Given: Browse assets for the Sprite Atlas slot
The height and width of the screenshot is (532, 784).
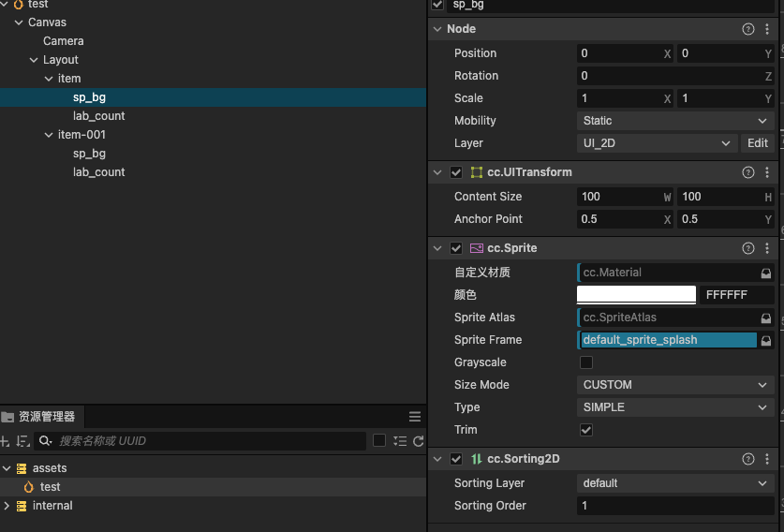Looking at the screenshot, I should 765,318.
